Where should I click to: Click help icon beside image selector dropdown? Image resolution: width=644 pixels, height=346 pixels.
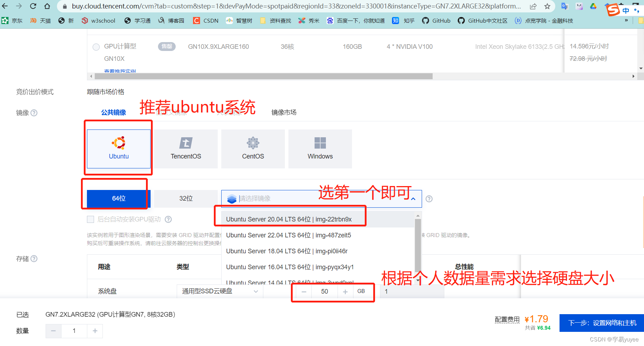click(429, 199)
